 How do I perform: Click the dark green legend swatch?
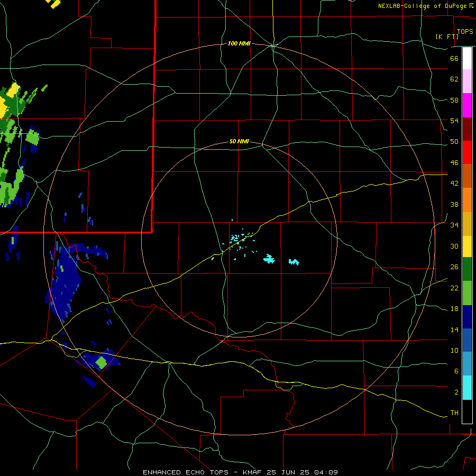(467, 269)
